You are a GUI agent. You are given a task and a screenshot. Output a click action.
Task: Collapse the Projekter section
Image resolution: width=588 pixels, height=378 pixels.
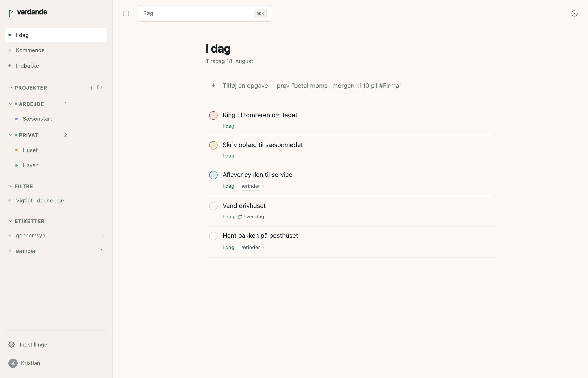10,88
